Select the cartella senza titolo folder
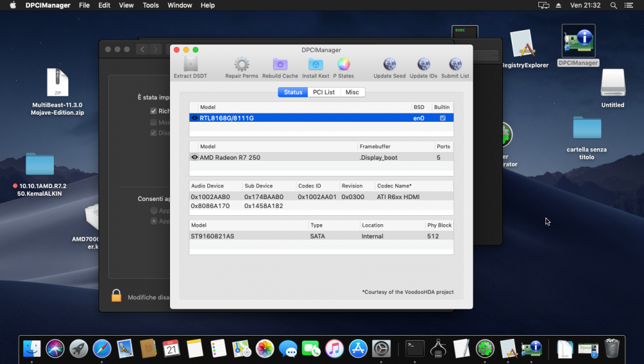 coord(587,128)
